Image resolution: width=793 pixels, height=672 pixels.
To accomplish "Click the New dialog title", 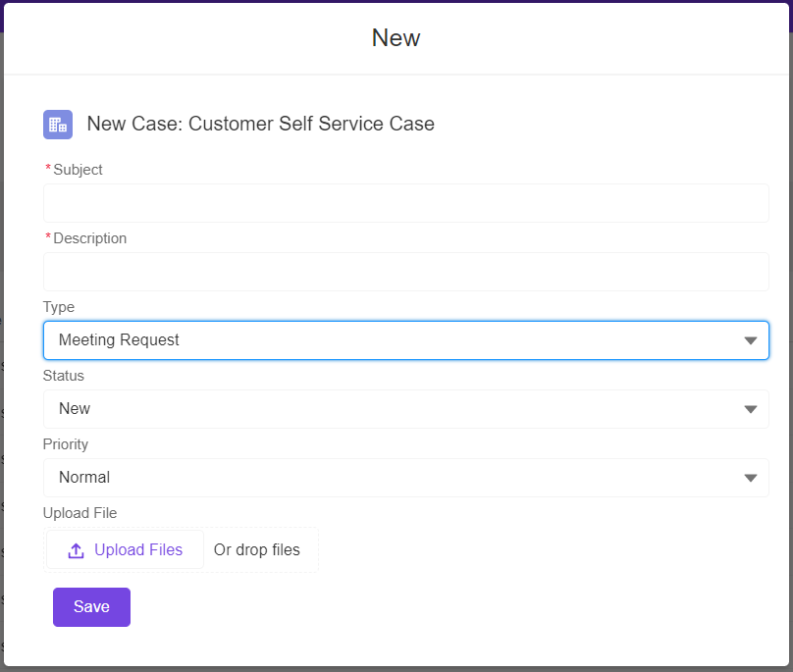I will [396, 37].
